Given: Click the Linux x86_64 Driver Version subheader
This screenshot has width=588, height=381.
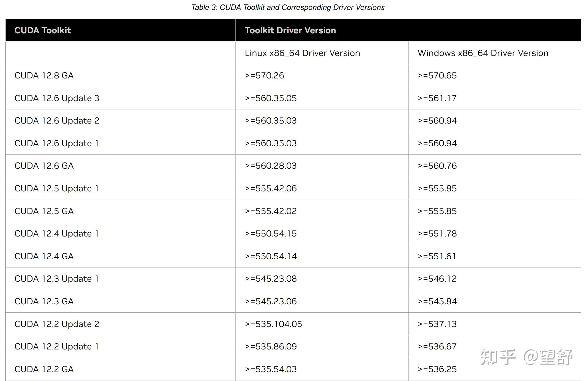Looking at the screenshot, I should pos(302,53).
